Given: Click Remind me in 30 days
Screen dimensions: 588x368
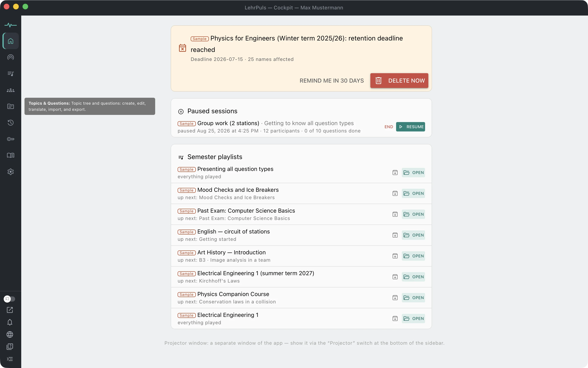Looking at the screenshot, I should click(x=331, y=81).
